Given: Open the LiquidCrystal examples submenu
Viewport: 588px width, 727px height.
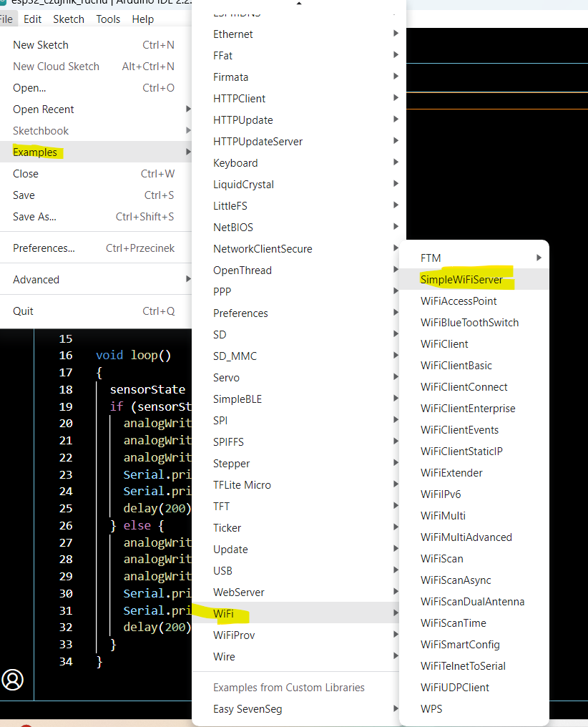Looking at the screenshot, I should point(299,185).
